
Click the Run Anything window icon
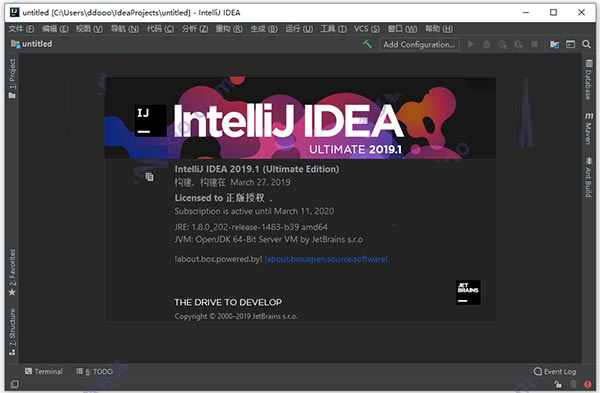[571, 44]
